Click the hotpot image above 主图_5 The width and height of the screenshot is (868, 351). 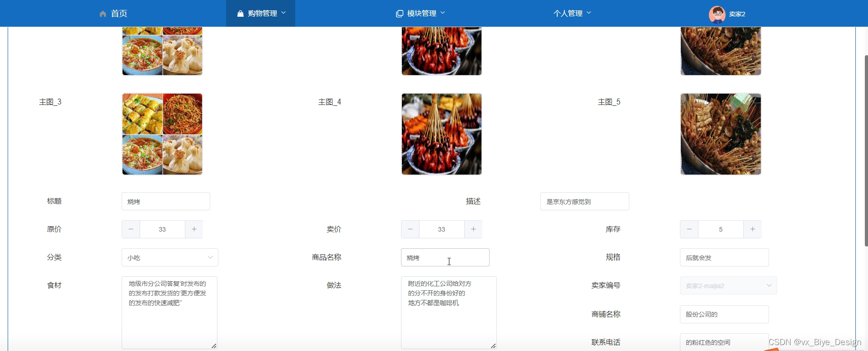point(721,51)
